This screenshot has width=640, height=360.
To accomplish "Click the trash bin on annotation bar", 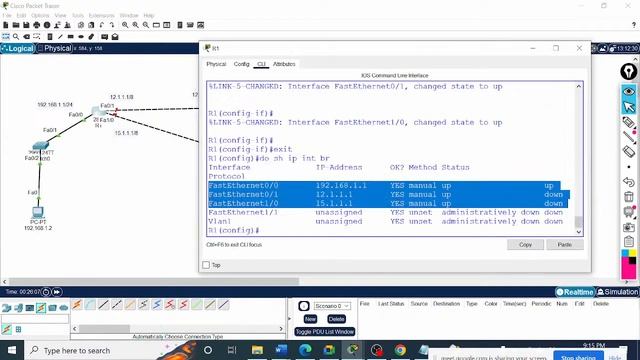I will tap(629, 196).
